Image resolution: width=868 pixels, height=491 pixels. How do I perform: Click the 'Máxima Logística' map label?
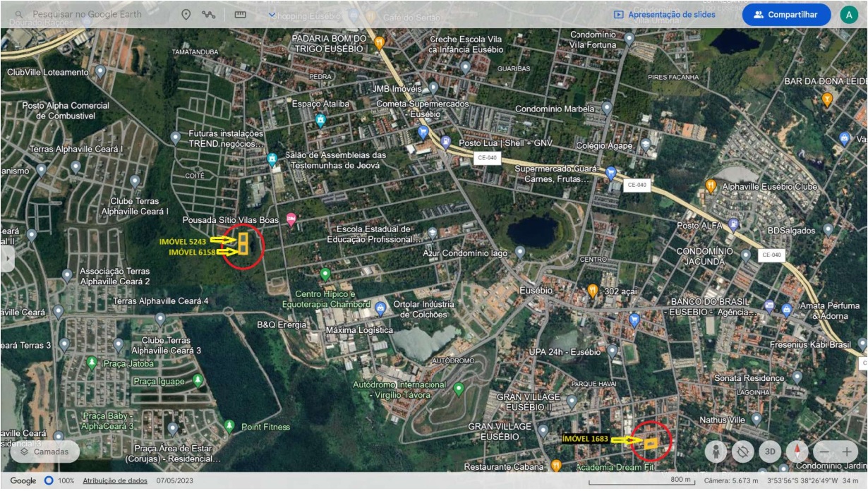click(x=359, y=330)
